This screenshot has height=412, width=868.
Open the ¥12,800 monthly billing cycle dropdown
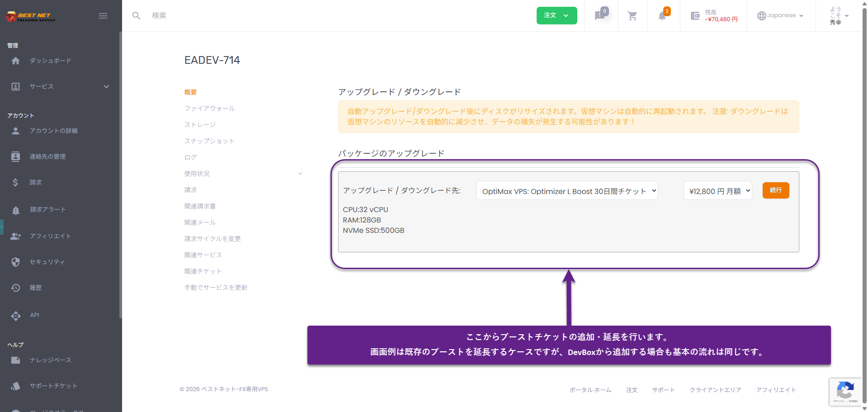pos(717,191)
